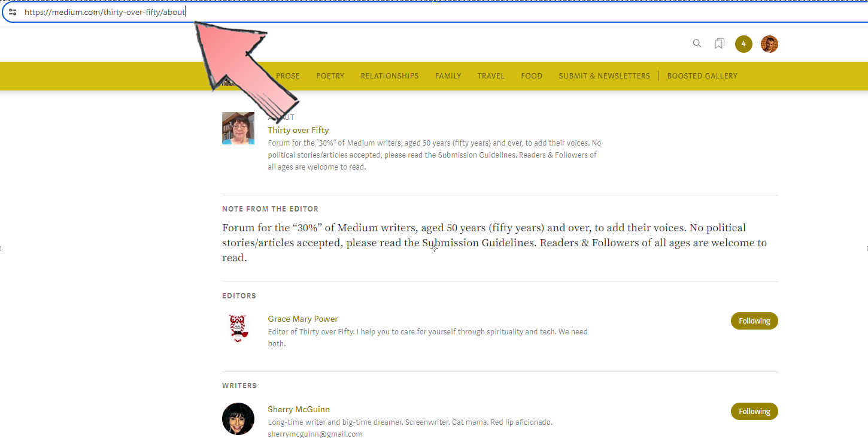Open SUBMIT & NEWSLETTERS tab

pos(604,76)
